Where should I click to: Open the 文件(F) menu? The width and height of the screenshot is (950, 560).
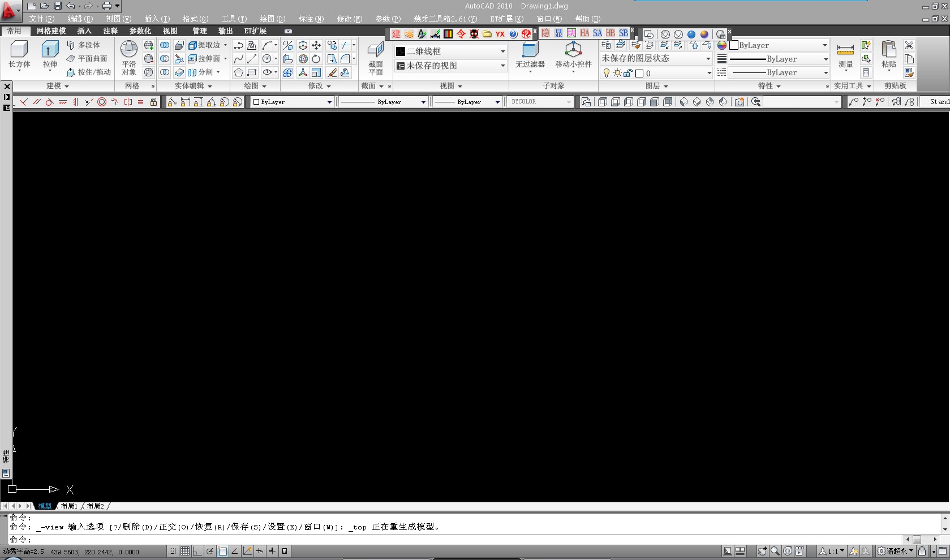pyautogui.click(x=42, y=19)
